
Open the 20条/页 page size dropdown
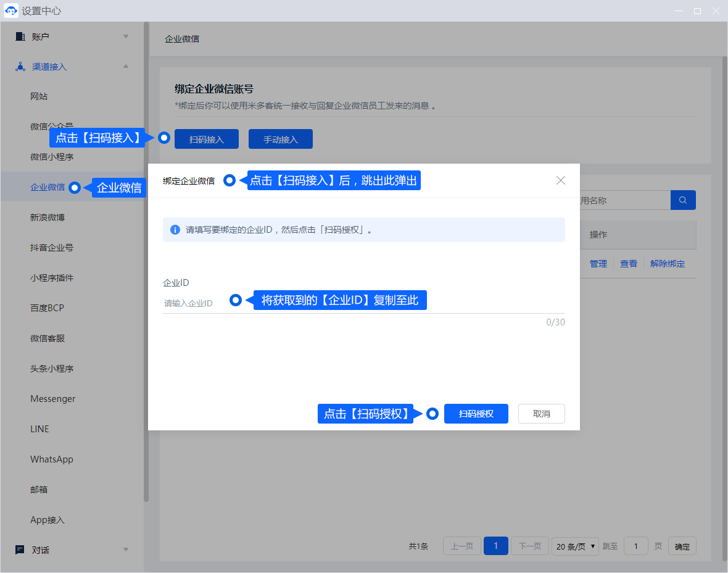pos(575,546)
